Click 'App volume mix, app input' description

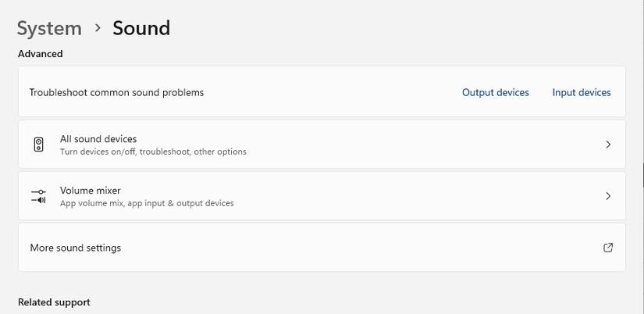pyautogui.click(x=147, y=203)
